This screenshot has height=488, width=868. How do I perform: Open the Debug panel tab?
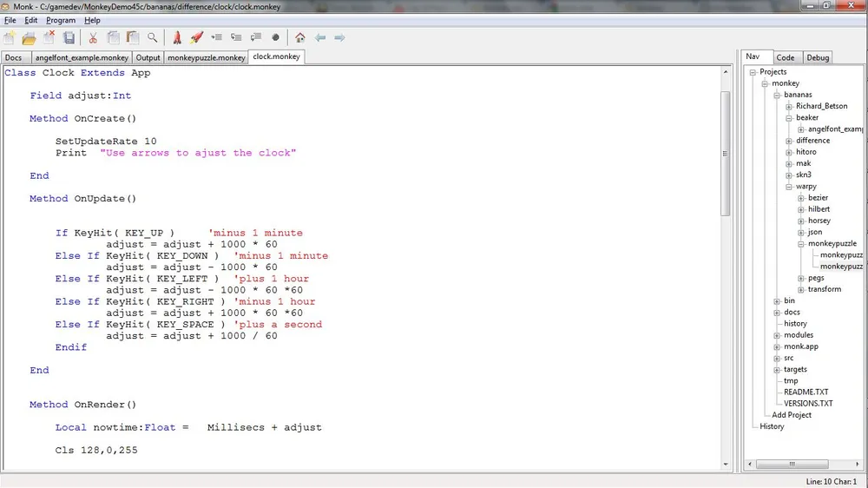point(818,58)
